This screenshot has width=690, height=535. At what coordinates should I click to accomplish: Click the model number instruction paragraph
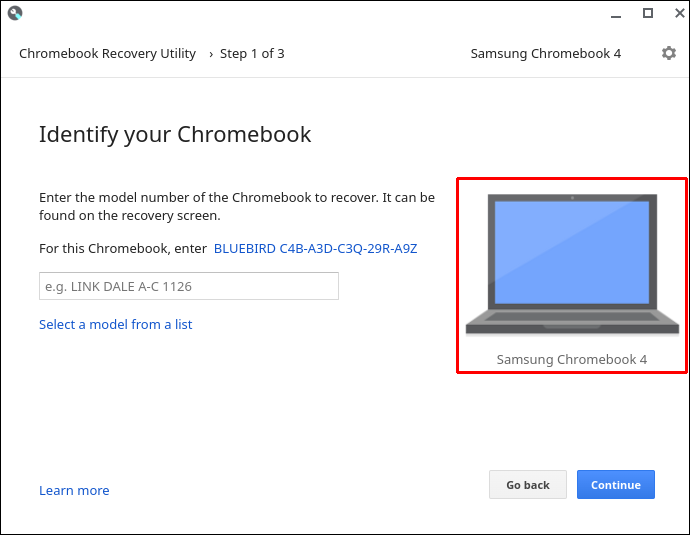pyautogui.click(x=237, y=206)
